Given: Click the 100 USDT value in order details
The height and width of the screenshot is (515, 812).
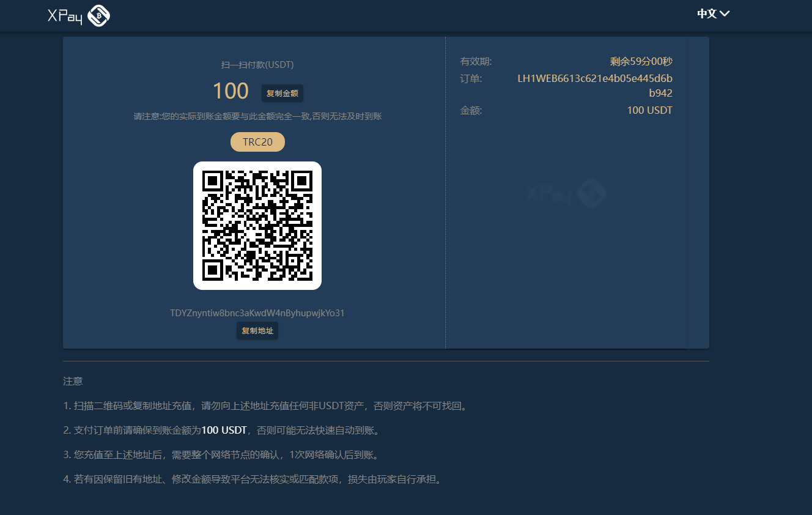Looking at the screenshot, I should click(x=649, y=111).
